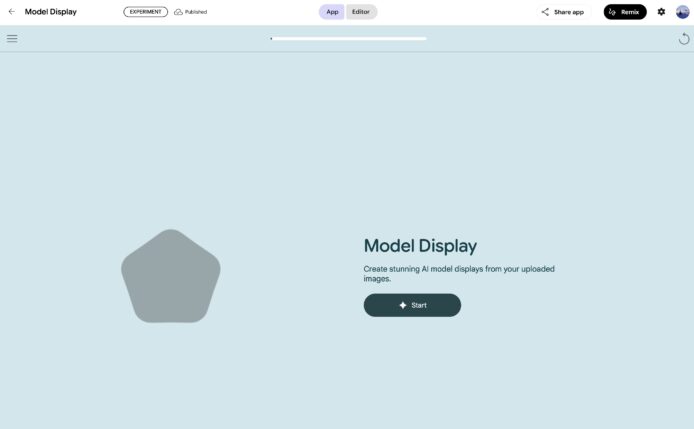Switch to the Editor tab
Image resolution: width=694 pixels, height=429 pixels.
(361, 12)
